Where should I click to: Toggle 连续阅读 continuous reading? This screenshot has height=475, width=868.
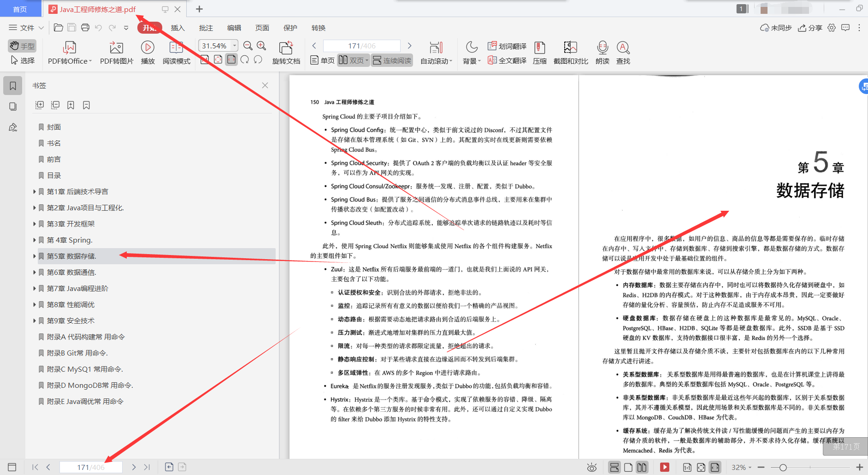tap(392, 60)
